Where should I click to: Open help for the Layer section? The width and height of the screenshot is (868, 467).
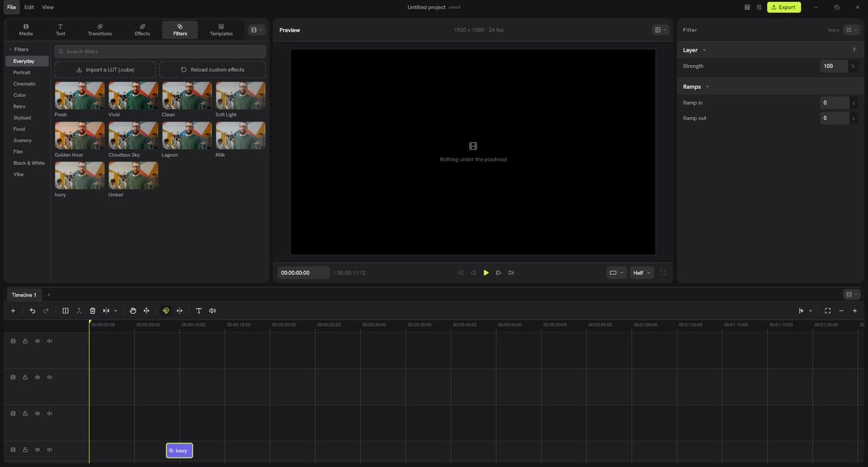(854, 50)
